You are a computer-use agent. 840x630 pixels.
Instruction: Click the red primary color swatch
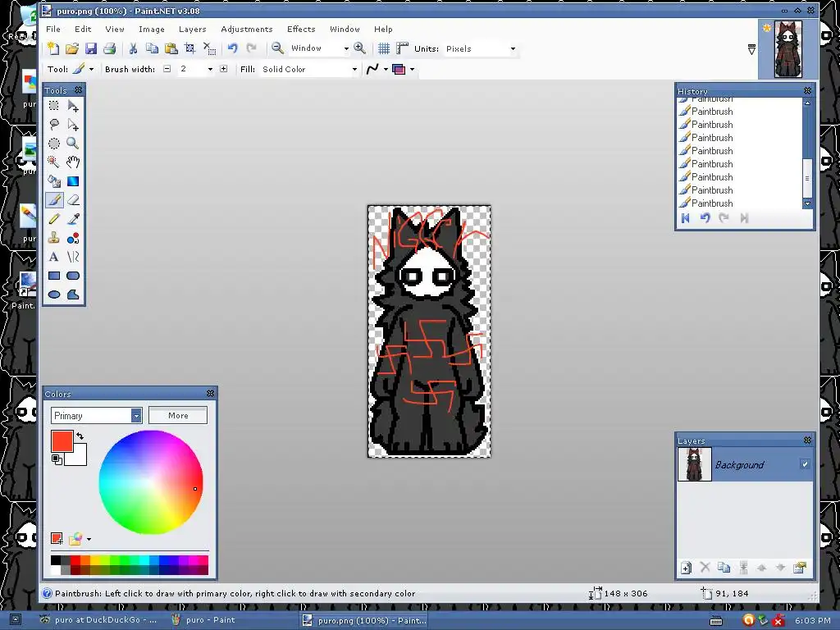[x=62, y=441]
